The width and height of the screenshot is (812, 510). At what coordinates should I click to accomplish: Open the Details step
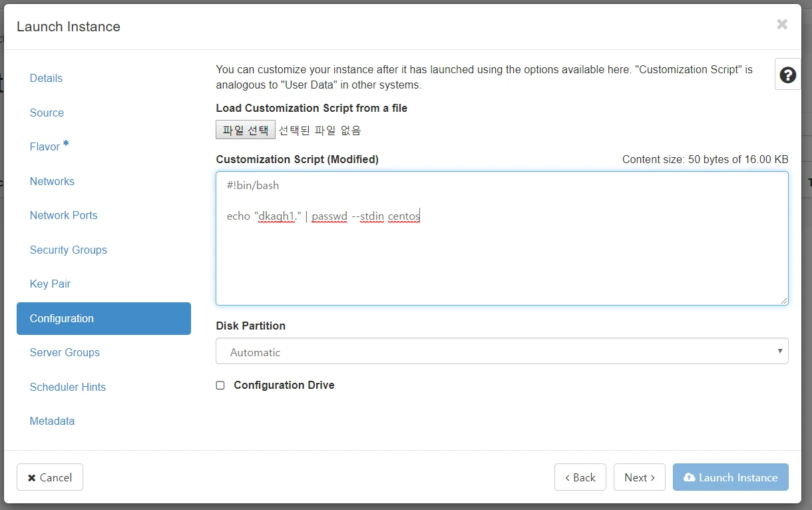[x=46, y=78]
